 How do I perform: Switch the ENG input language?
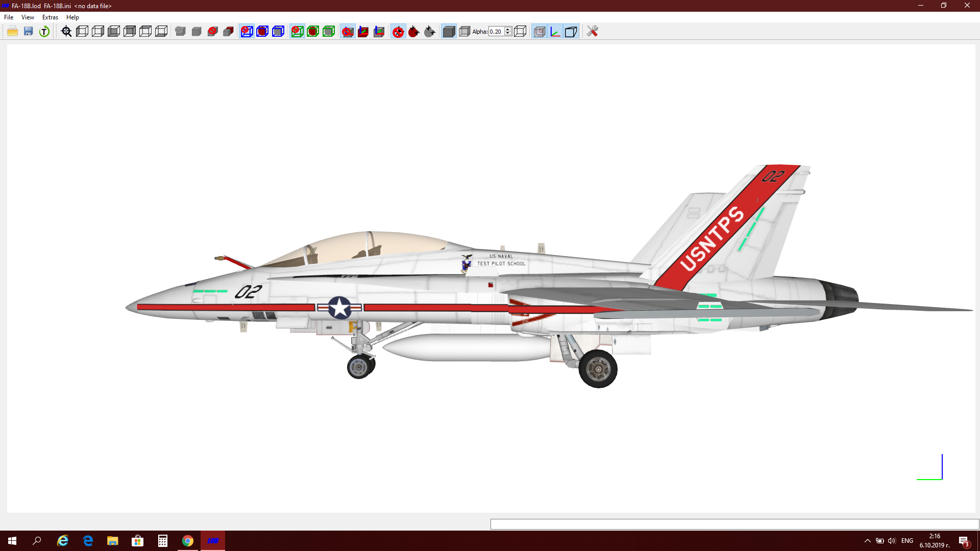coord(907,541)
